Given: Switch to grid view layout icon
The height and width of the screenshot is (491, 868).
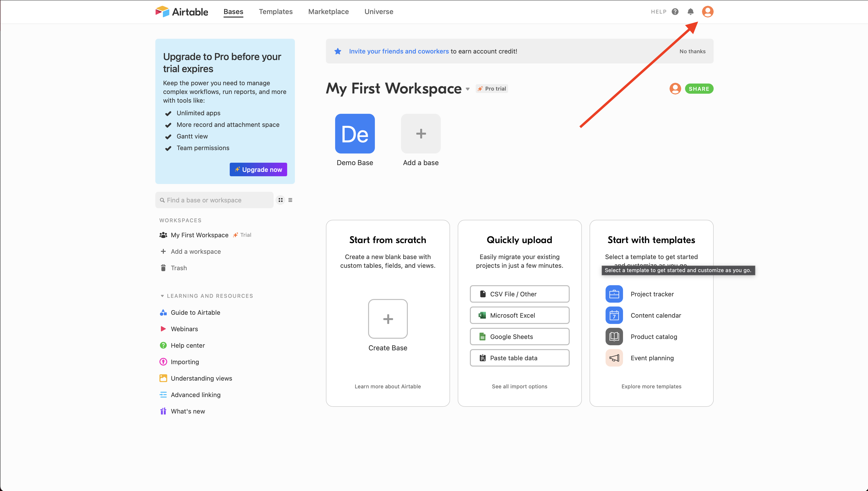Looking at the screenshot, I should click(280, 200).
